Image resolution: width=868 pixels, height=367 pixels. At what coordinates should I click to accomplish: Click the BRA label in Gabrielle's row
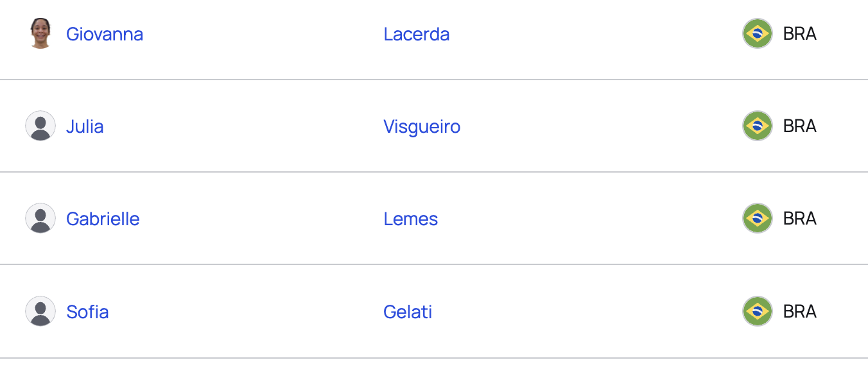click(x=800, y=218)
